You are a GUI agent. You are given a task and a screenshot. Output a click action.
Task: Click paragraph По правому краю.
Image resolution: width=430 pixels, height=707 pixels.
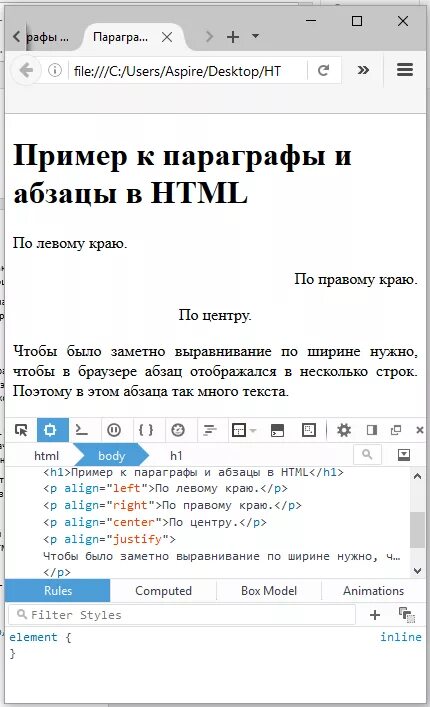[356, 279]
